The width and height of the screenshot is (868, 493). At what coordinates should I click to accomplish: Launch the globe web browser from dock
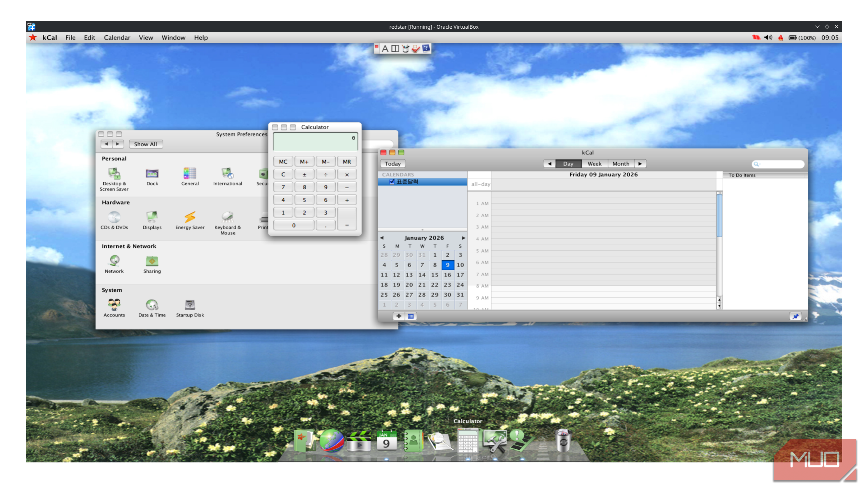(x=331, y=440)
